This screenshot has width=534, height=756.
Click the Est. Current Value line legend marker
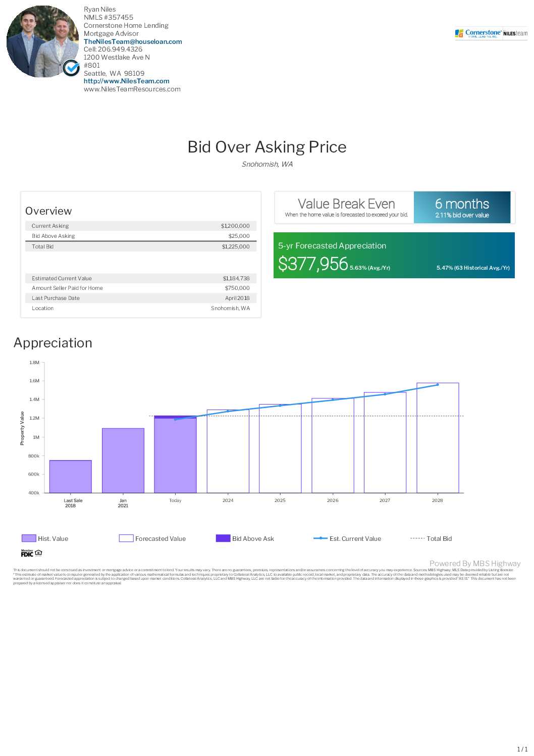click(x=320, y=538)
